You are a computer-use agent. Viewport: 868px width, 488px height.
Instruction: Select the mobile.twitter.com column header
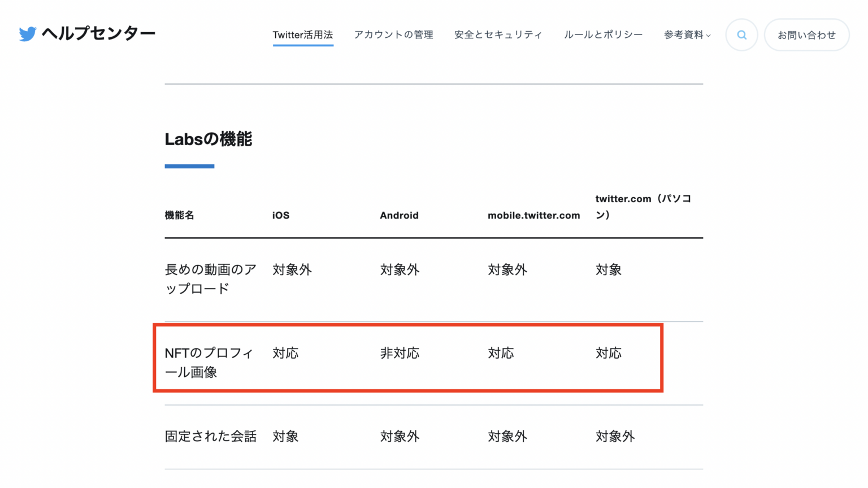coord(533,215)
